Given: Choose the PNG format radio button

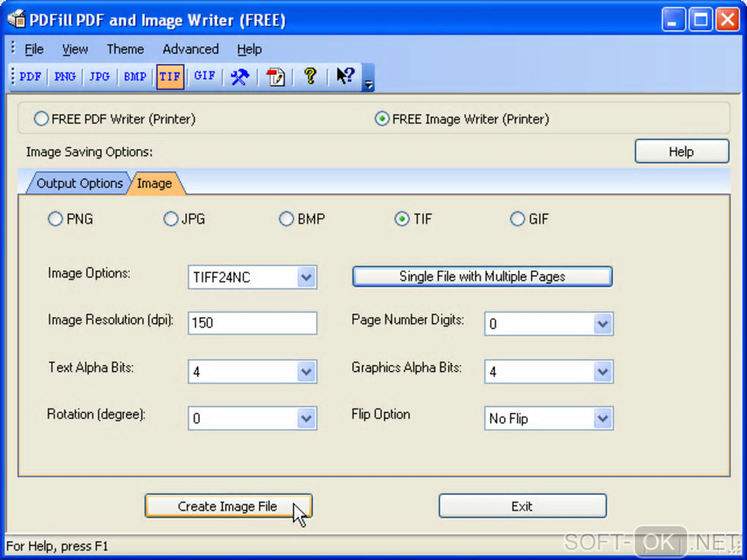Looking at the screenshot, I should (x=55, y=219).
